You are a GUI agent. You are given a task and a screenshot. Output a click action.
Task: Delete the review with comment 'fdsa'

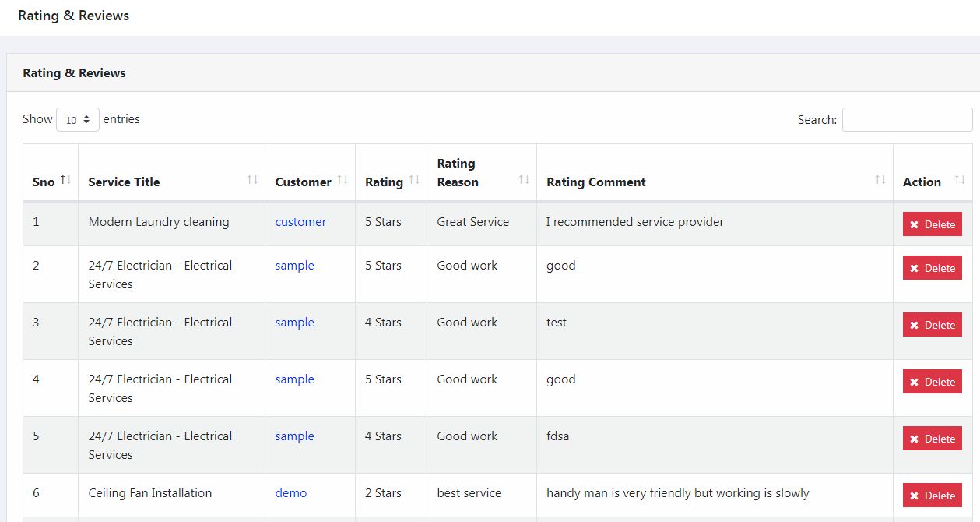pyautogui.click(x=932, y=439)
